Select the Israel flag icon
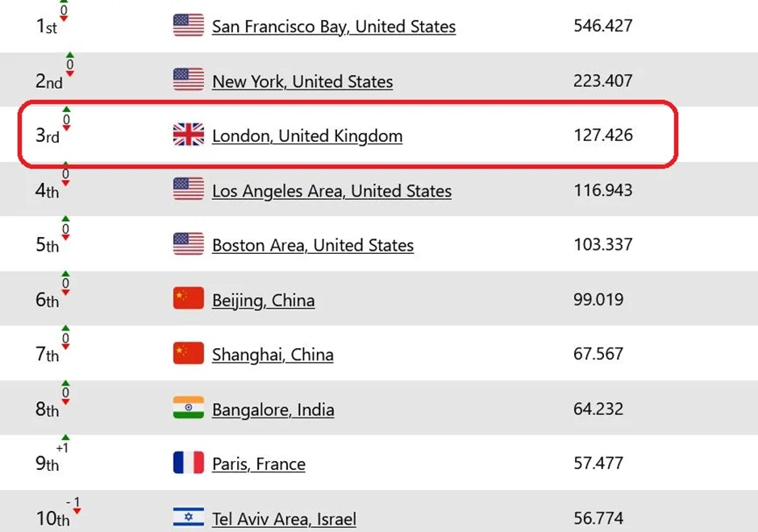Viewport: 758px width, 532px height. coord(188,517)
